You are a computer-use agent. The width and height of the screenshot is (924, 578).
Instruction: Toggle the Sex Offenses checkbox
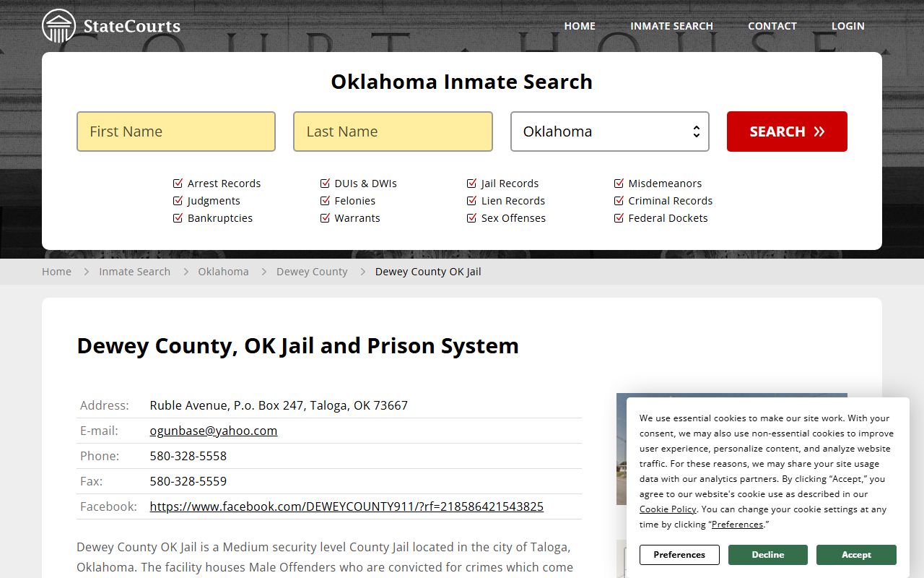pyautogui.click(x=471, y=218)
